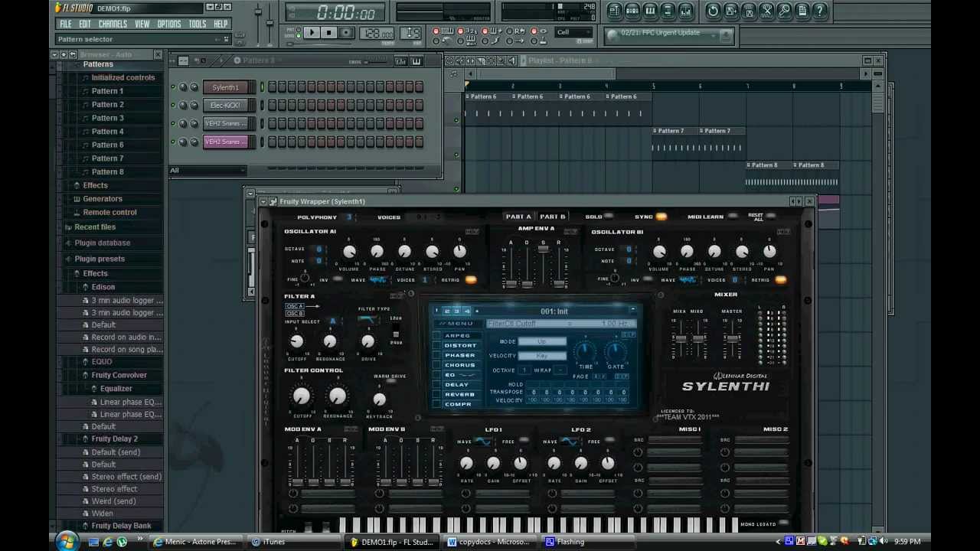The width and height of the screenshot is (980, 551).
Task: Click the Sylenth1 channel button
Action: point(225,87)
